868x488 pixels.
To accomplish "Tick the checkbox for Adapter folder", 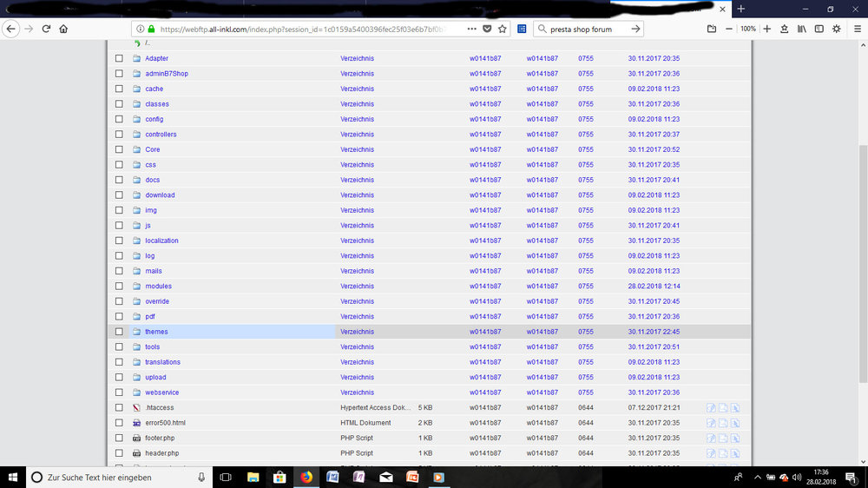I will (119, 58).
